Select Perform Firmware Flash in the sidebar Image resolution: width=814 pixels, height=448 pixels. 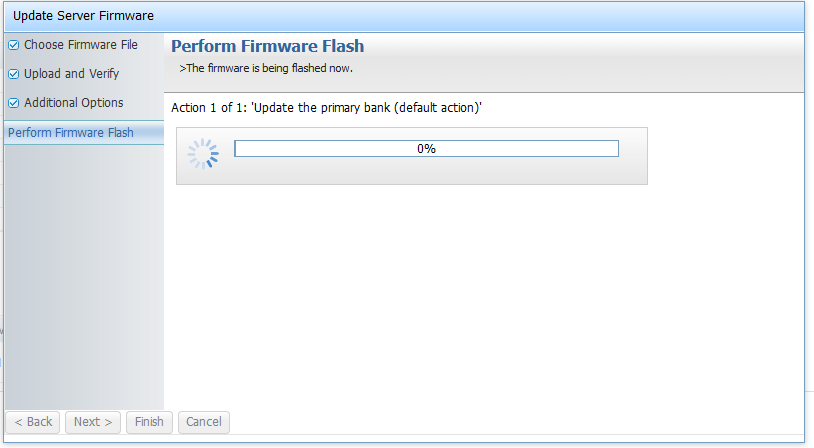pyautogui.click(x=70, y=133)
